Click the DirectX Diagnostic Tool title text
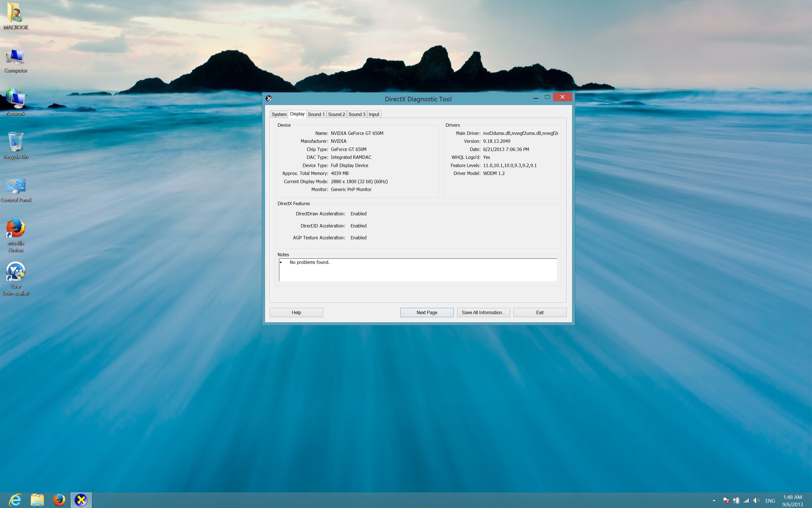 [x=418, y=99]
